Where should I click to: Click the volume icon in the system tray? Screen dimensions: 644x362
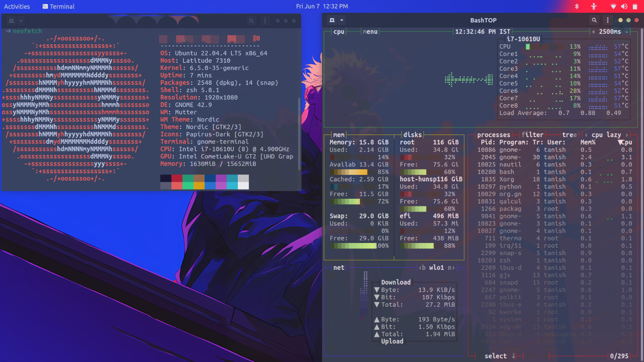[x=624, y=6]
